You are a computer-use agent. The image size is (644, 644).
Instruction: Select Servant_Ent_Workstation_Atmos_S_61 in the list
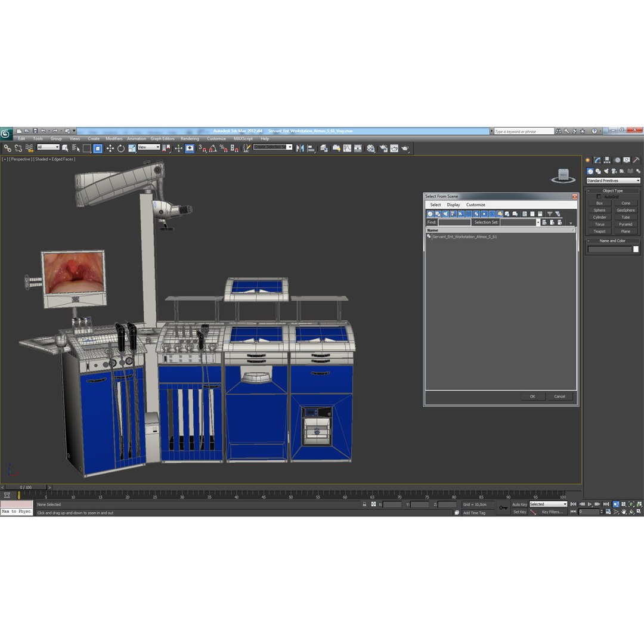[x=465, y=237]
